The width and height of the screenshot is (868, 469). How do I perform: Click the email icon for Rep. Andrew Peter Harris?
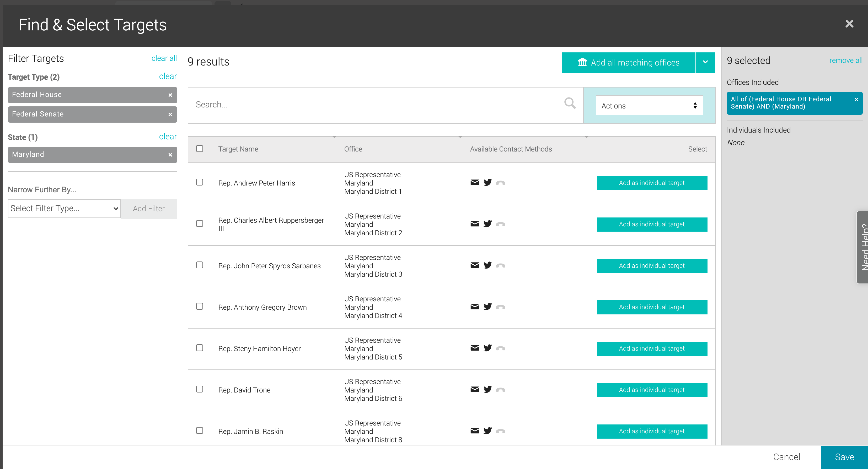(475, 182)
